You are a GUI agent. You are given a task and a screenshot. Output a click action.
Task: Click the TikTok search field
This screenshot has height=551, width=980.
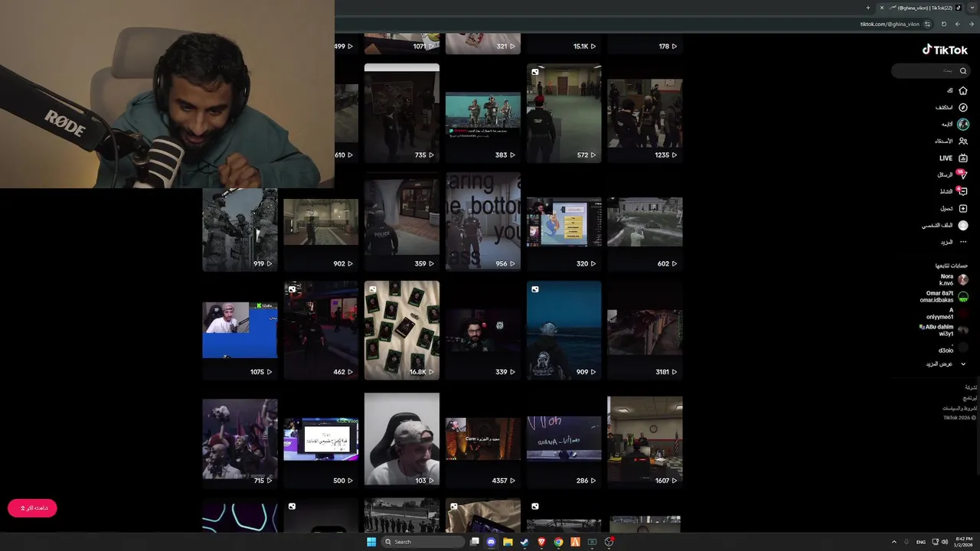click(x=931, y=70)
